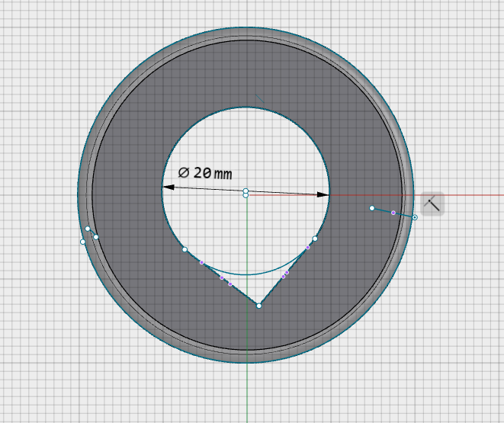Select the left tangent point where teardrop meets circle
The image size is (504, 423).
(185, 249)
